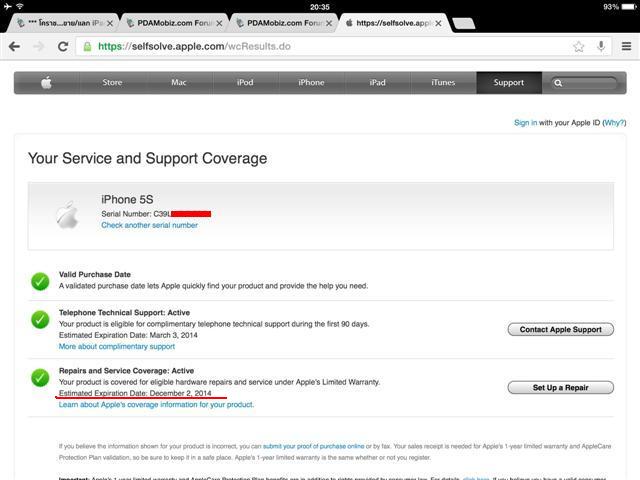The height and width of the screenshot is (480, 640).
Task: Open iPhone in Apple navigation
Action: click(311, 82)
